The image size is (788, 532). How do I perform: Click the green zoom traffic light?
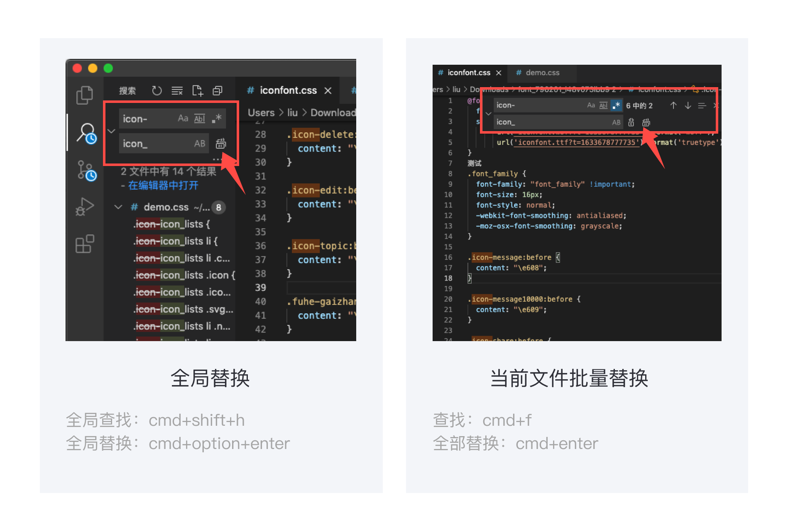tap(108, 68)
